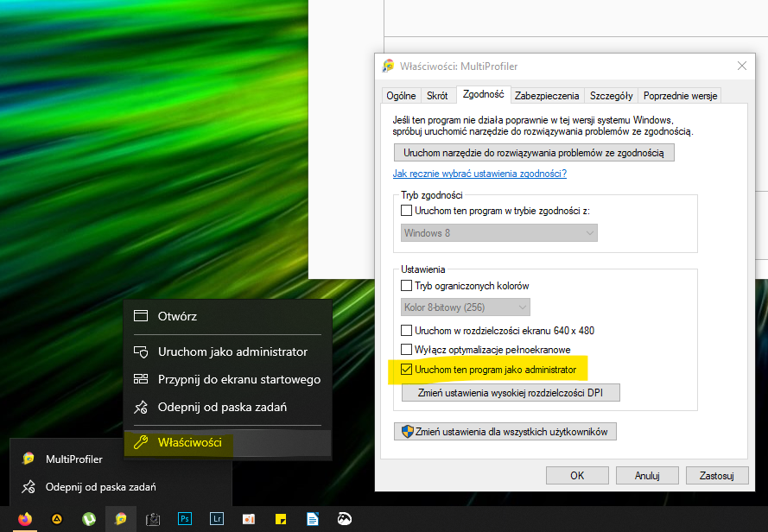Image resolution: width=768 pixels, height=532 pixels.
Task: Open Sticky Notes from the taskbar
Action: (281, 519)
